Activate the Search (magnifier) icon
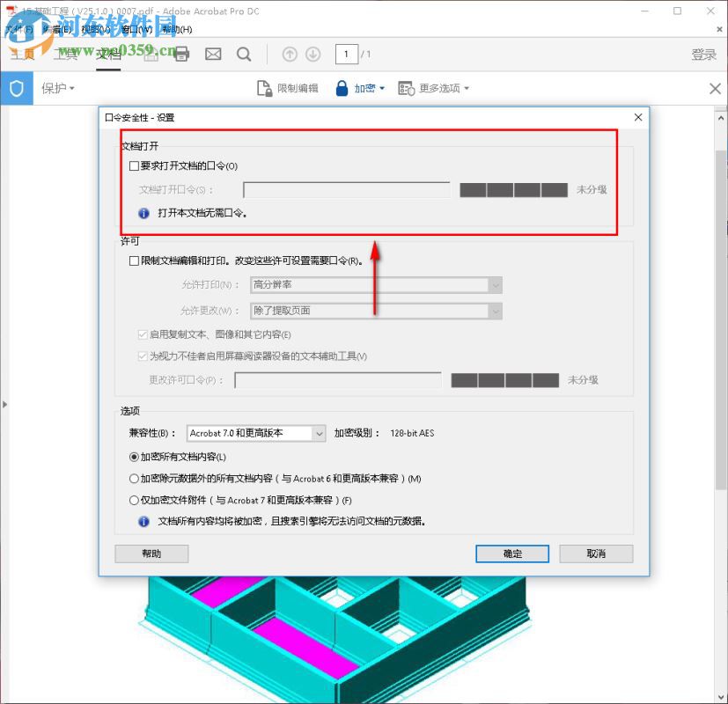 (244, 54)
